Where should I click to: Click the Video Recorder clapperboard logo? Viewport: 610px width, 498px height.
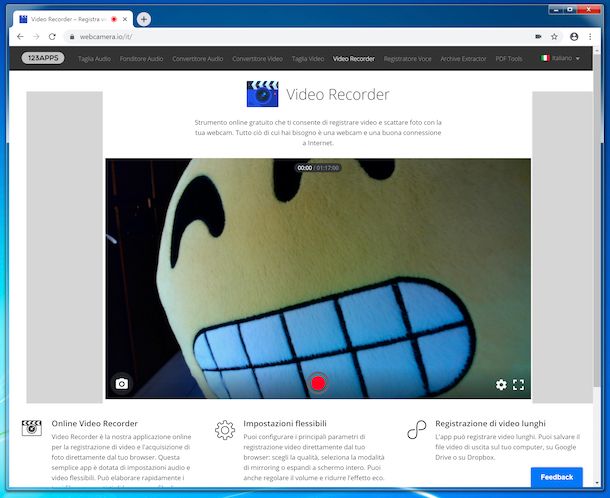[x=263, y=94]
